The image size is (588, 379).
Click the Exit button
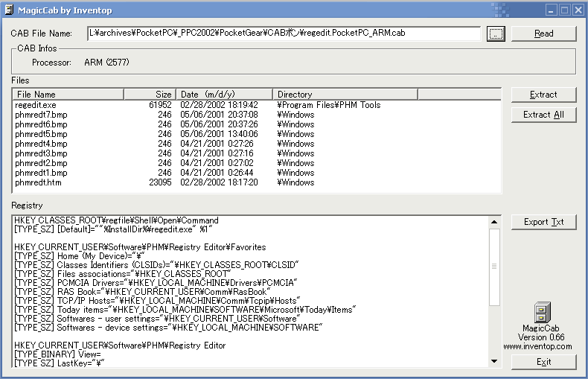(544, 362)
